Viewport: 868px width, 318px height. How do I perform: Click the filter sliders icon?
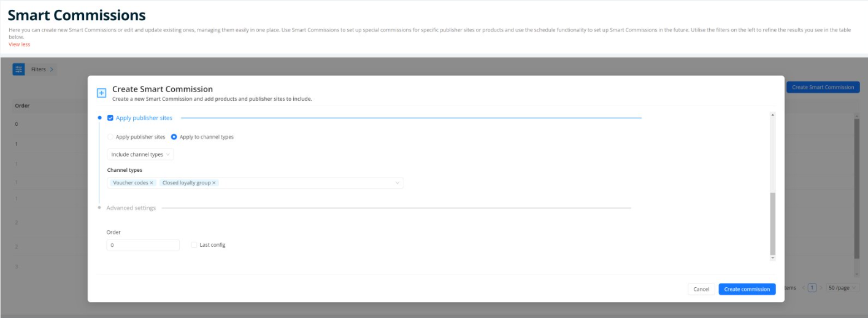click(18, 69)
